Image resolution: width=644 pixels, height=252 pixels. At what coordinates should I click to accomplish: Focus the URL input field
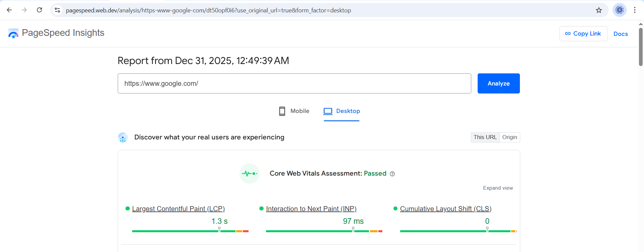[294, 83]
